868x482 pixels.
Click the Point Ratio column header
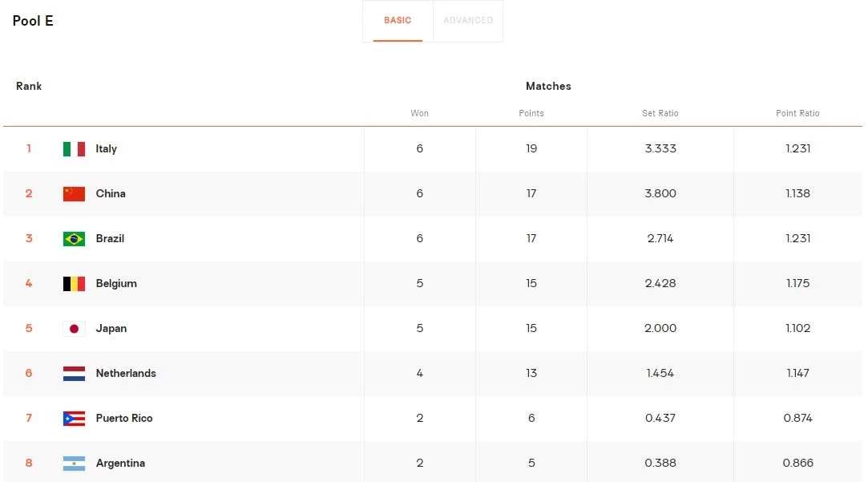(x=797, y=114)
